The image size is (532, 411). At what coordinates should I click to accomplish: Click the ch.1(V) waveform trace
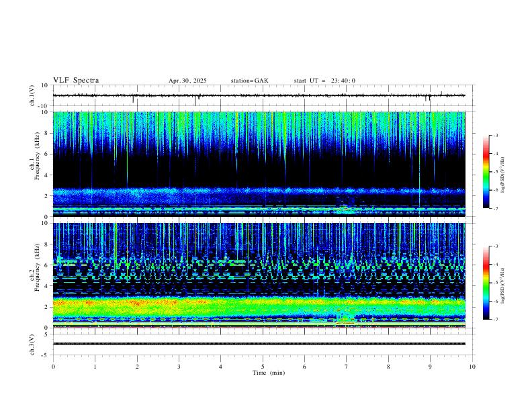pyautogui.click(x=259, y=95)
